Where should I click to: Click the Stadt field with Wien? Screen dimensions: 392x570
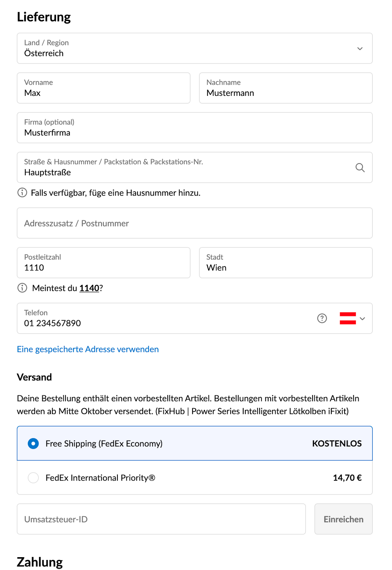pyautogui.click(x=286, y=263)
